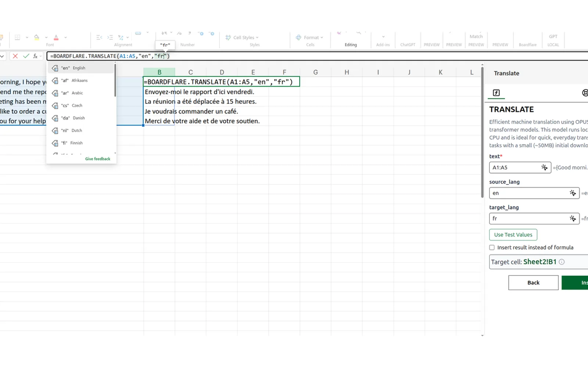Click the Cell Styles icon
The height and width of the screenshot is (368, 588).
click(228, 37)
